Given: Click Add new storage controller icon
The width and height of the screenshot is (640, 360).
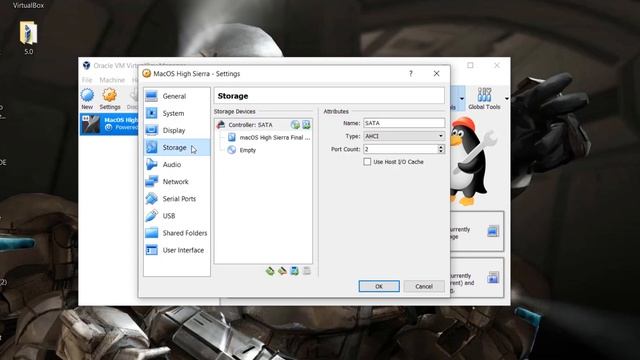Looking at the screenshot, I should (x=270, y=271).
